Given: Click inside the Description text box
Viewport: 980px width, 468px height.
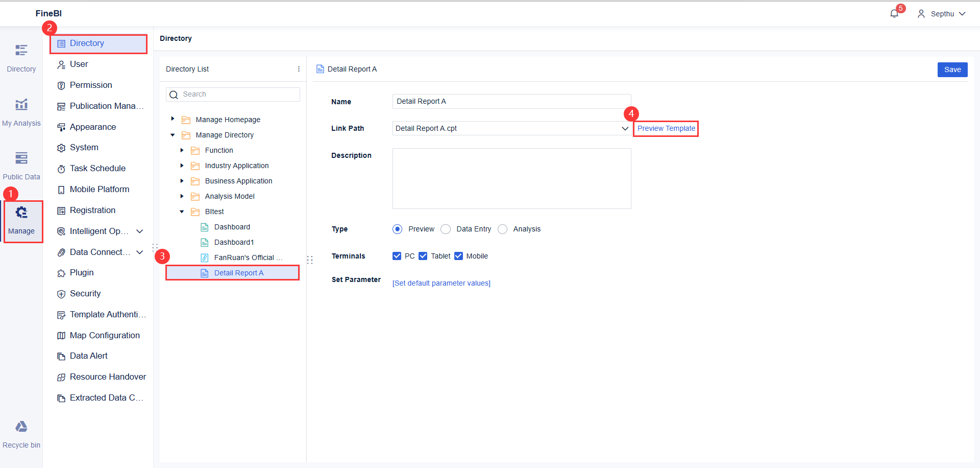Looking at the screenshot, I should pos(511,178).
